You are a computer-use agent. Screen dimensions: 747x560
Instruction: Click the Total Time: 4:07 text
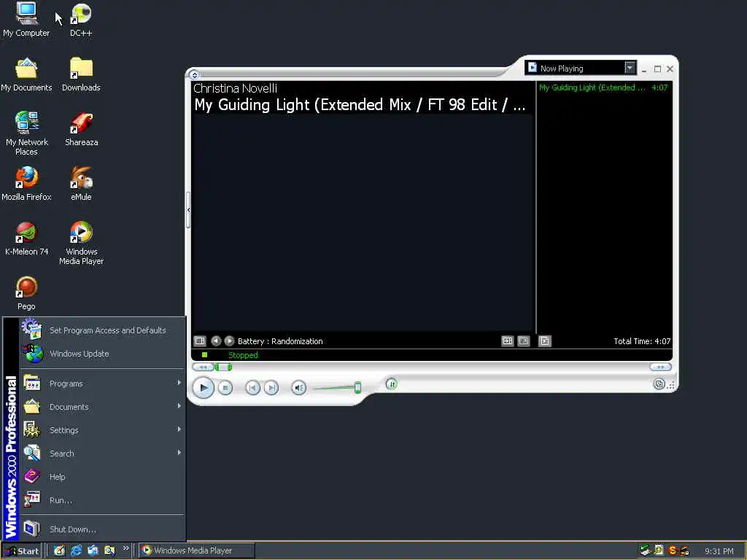(x=642, y=341)
